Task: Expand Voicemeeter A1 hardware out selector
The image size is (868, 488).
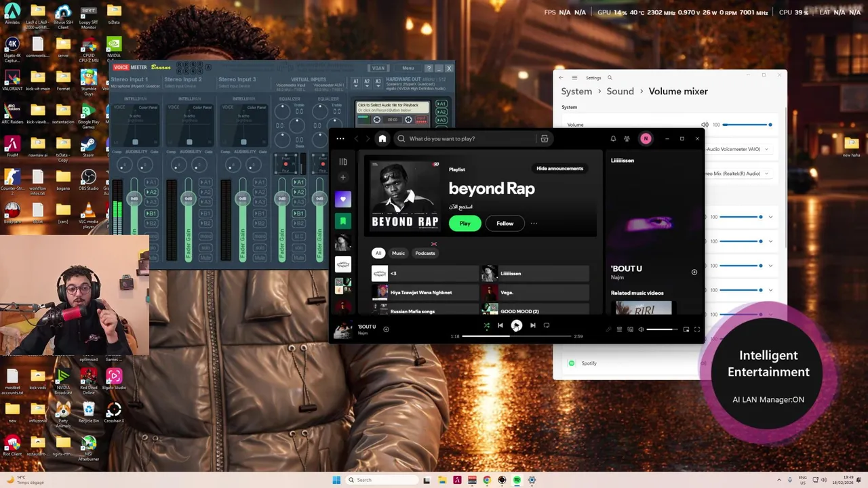Action: [x=356, y=82]
